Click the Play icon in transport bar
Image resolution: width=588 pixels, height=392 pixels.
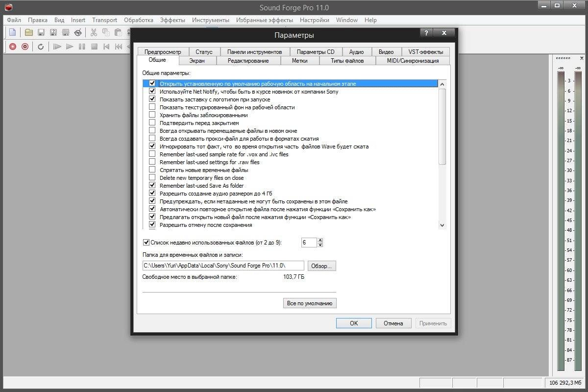point(70,47)
